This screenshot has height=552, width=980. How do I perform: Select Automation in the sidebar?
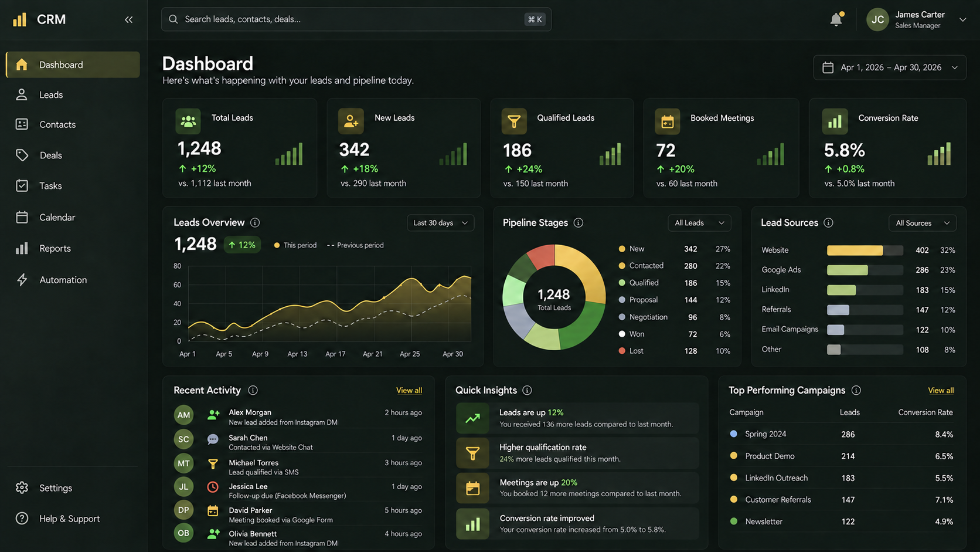click(73, 280)
